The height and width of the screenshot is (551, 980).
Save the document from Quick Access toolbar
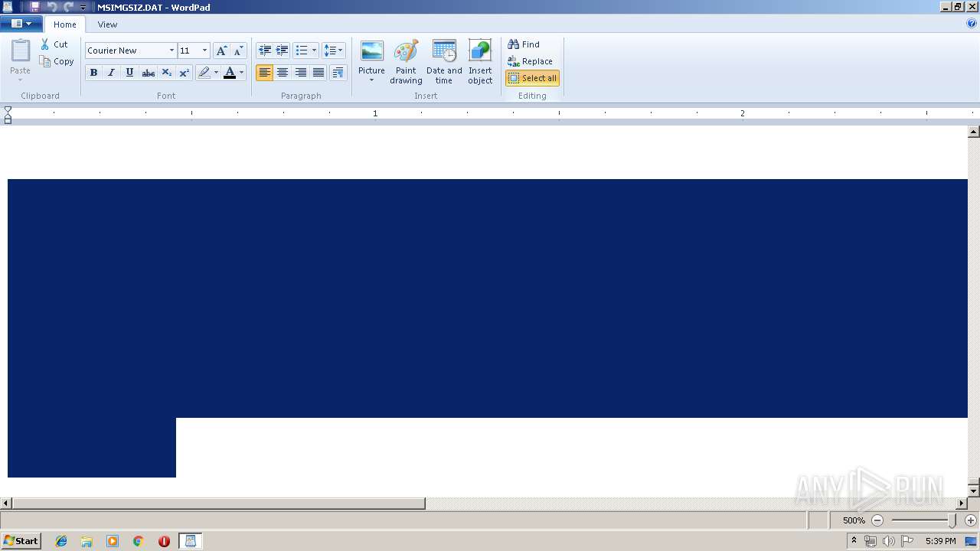(34, 7)
